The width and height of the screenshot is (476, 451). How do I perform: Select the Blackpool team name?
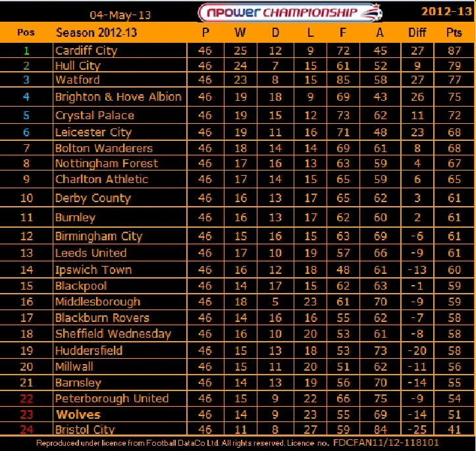81,286
